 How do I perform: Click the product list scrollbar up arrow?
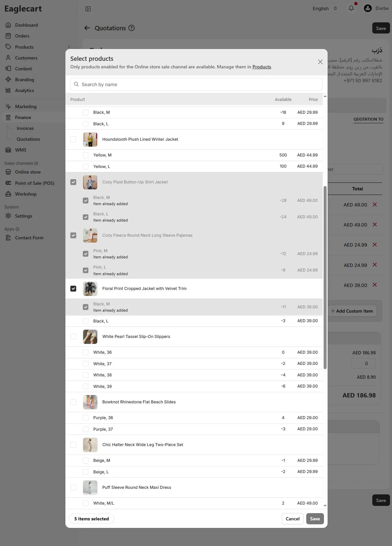325,96
